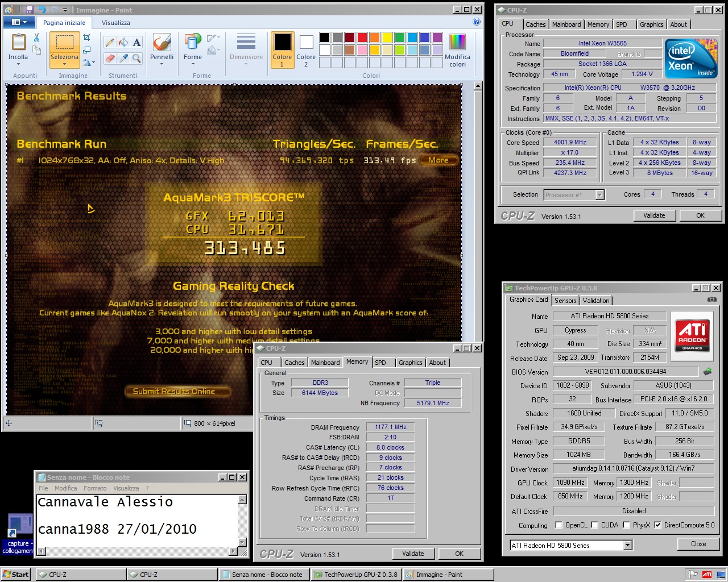This screenshot has width=728, height=582.
Task: Enable the PhysX checkbox in GPU-Z
Action: pos(627,525)
